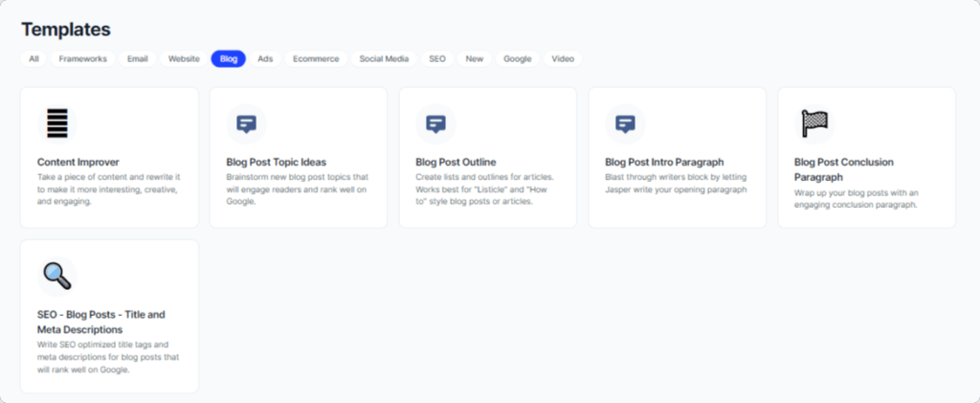
Task: Click the Blog Post Topic Ideas chat icon
Action: click(x=246, y=123)
